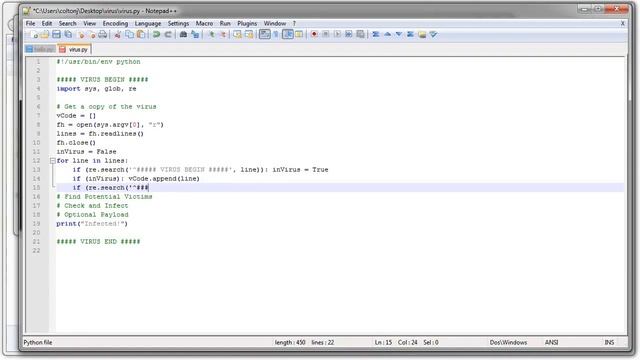
Task: Undo the last edit with green arrow
Action: click(156, 35)
